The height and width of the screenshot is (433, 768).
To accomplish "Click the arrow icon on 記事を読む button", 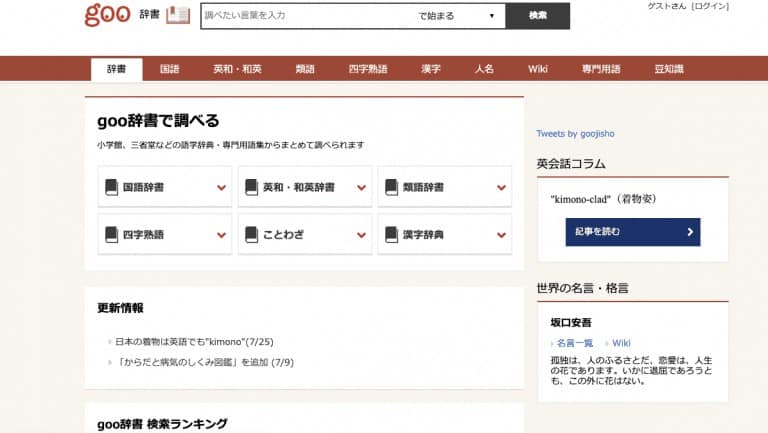I will (690, 232).
